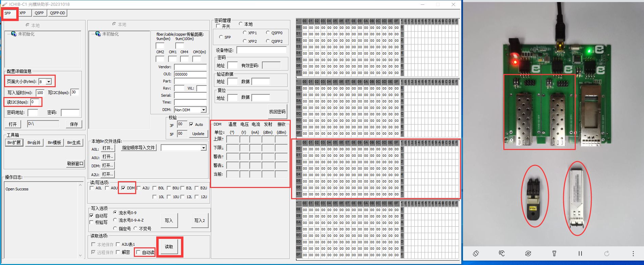Click the Update checksum button
This screenshot has height=265, width=644.
198,134
